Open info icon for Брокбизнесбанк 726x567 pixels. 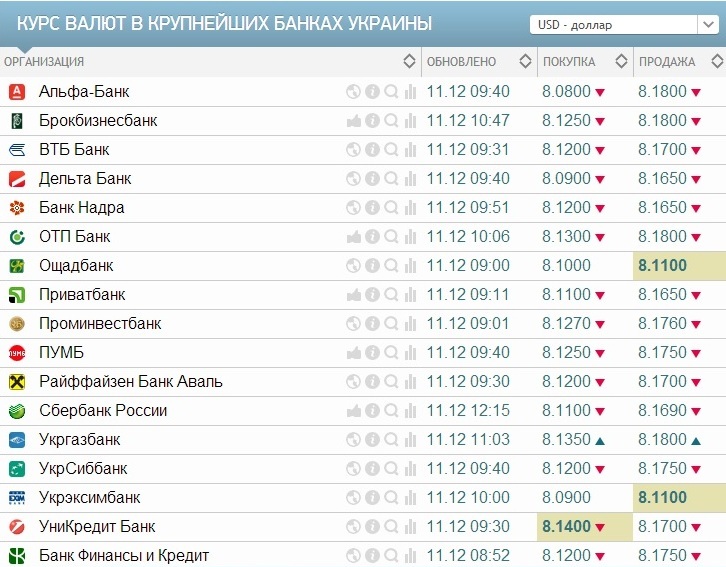[x=372, y=121]
